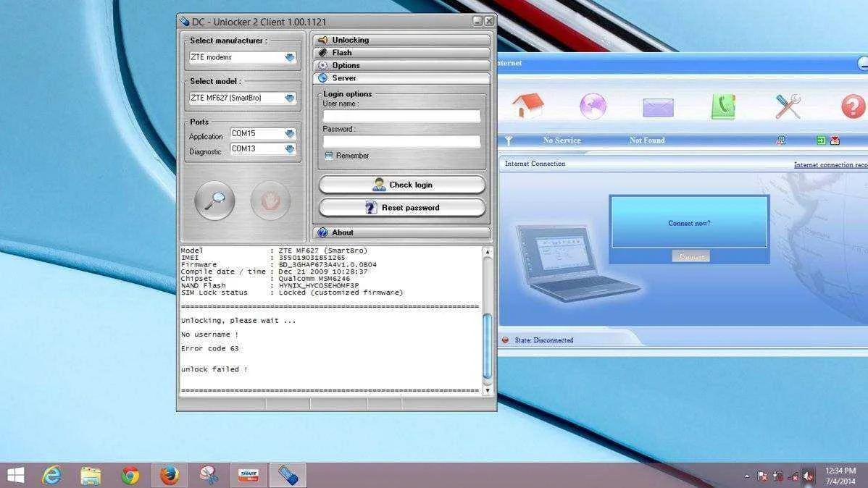This screenshot has width=868, height=488.
Task: Click the log scroll up arrow
Action: 488,252
